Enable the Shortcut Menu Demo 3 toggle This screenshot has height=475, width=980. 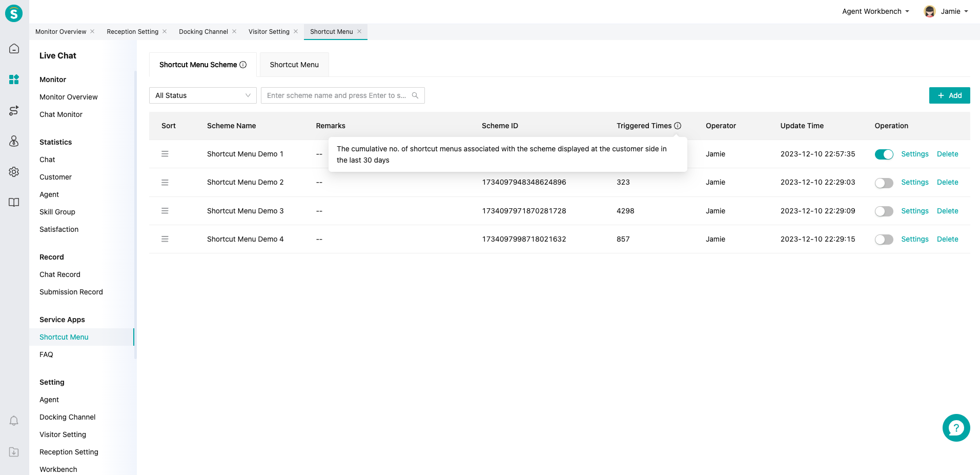click(x=884, y=211)
